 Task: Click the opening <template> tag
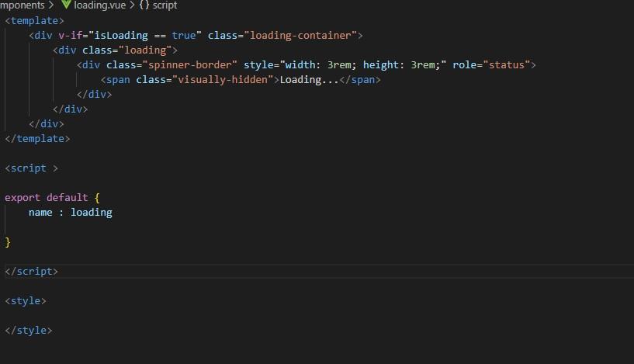[34, 21]
